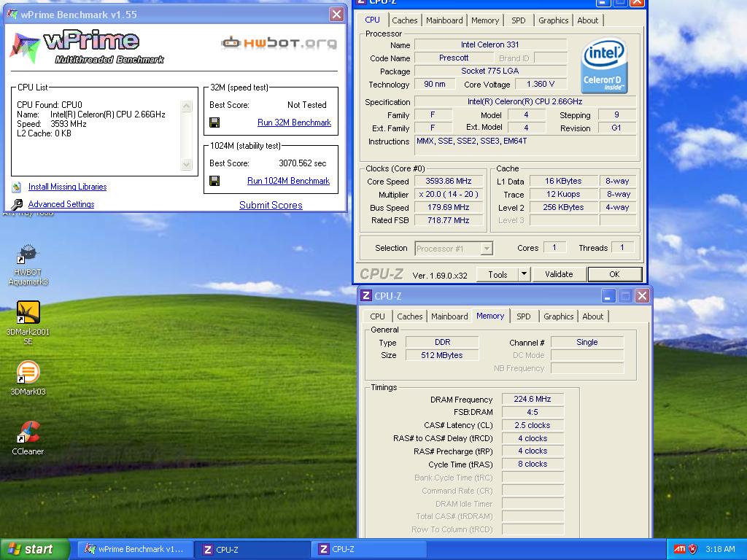The image size is (747, 560).
Task: Click DRAM Frequency value 224.6 MHz
Action: (x=532, y=399)
